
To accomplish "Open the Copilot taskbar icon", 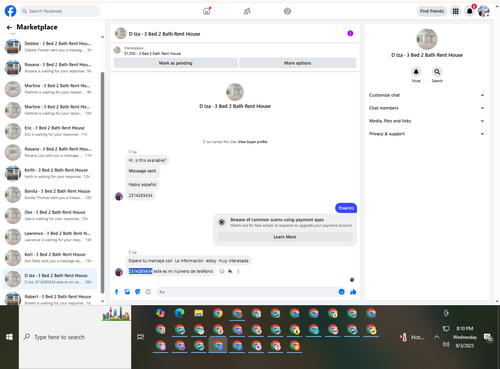I will (161, 313).
